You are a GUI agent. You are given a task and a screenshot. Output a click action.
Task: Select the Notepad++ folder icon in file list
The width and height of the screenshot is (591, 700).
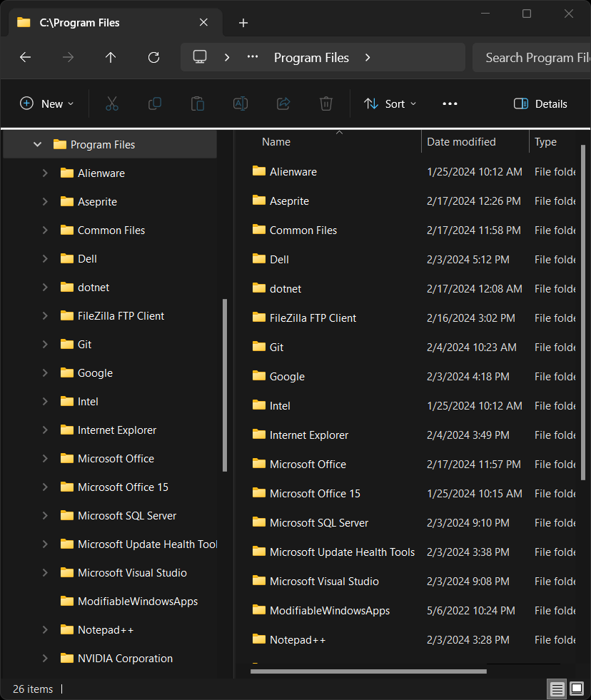258,639
